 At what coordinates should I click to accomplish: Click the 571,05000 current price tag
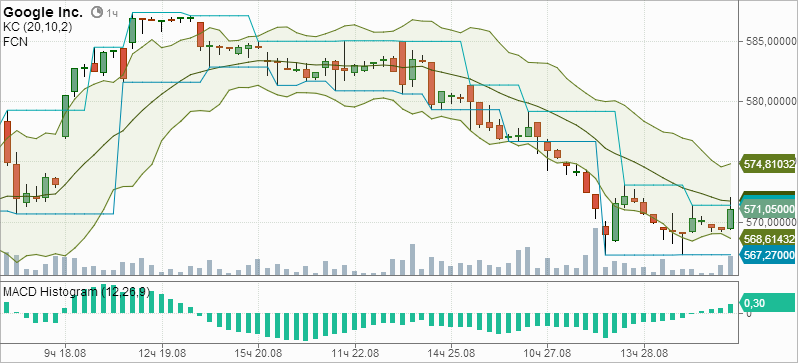tap(768, 209)
